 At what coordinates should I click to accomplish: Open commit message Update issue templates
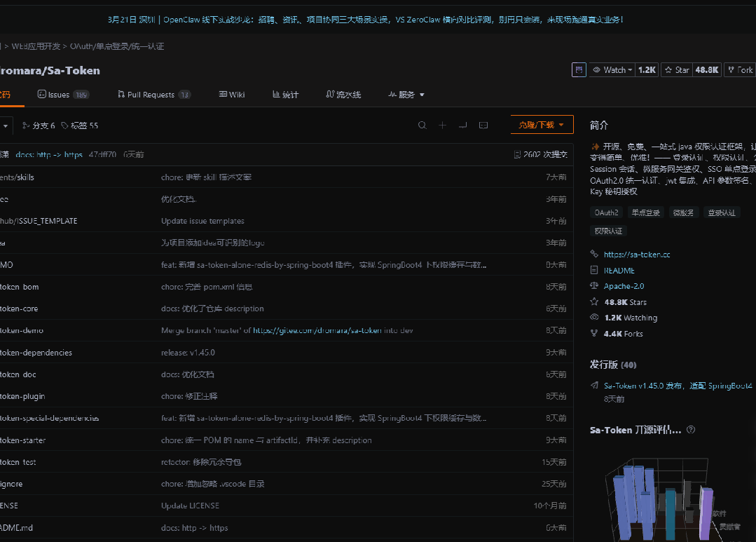[x=202, y=221]
